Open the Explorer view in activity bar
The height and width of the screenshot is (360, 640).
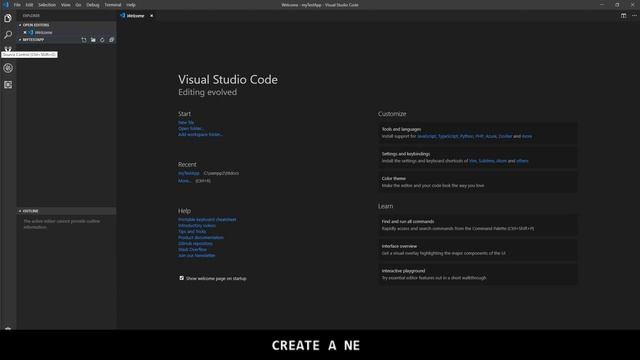(x=8, y=18)
